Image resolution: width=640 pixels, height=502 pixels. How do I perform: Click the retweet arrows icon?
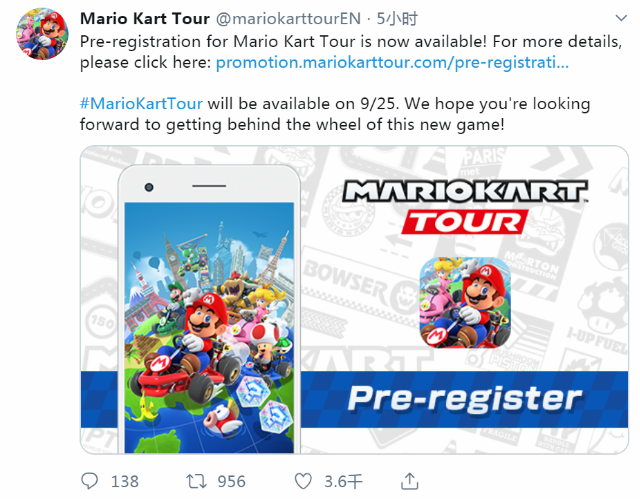pos(196,482)
